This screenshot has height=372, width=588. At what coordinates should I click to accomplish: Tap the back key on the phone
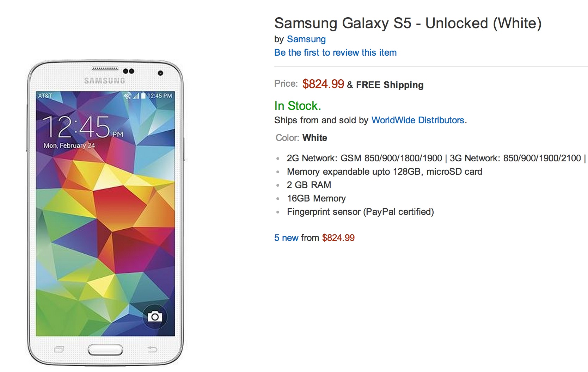coord(152,349)
